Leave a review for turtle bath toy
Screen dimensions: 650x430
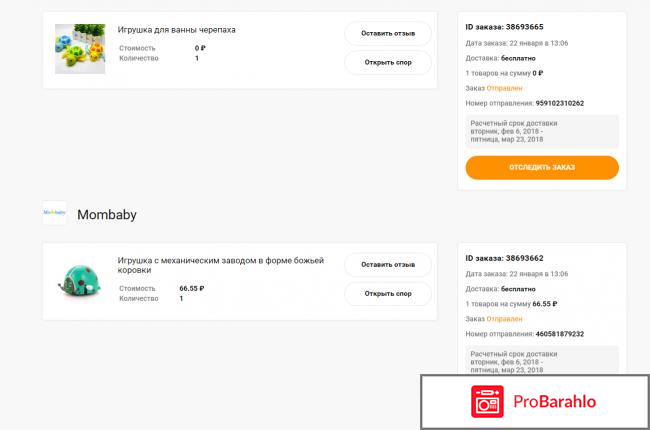point(388,33)
